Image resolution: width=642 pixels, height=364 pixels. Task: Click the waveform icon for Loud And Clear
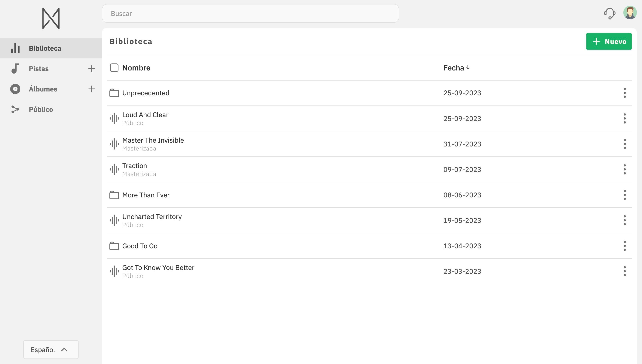pos(114,118)
